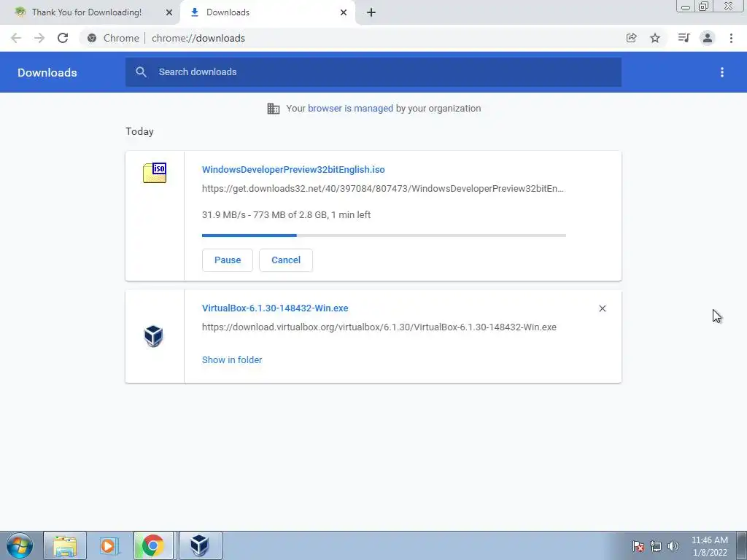Click Show in folder for VirtualBox
The height and width of the screenshot is (560, 747).
(232, 360)
